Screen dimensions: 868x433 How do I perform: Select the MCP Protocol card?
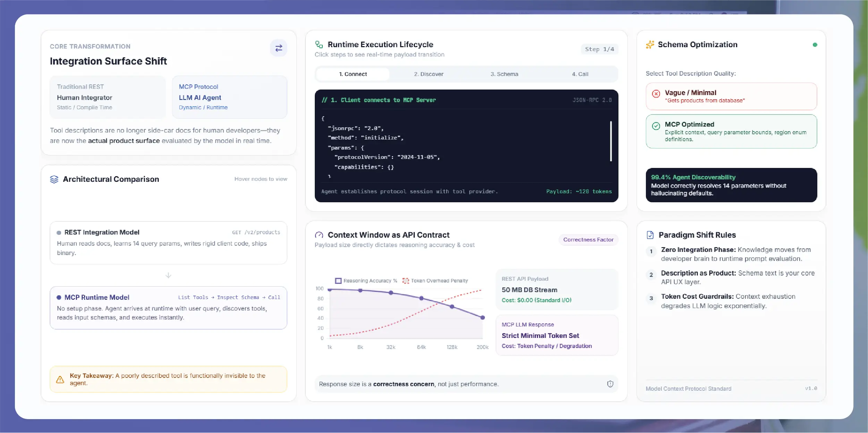(x=229, y=97)
